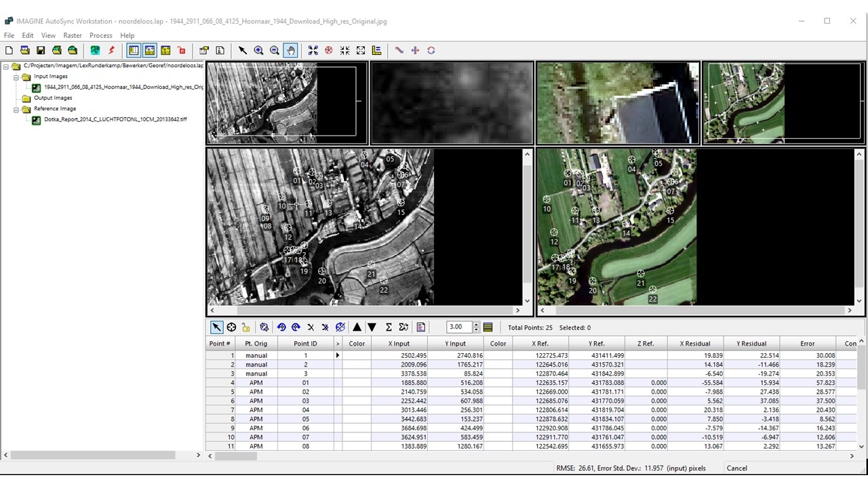Click the Sigma solve model icon
This screenshot has width=868, height=488.
click(389, 327)
